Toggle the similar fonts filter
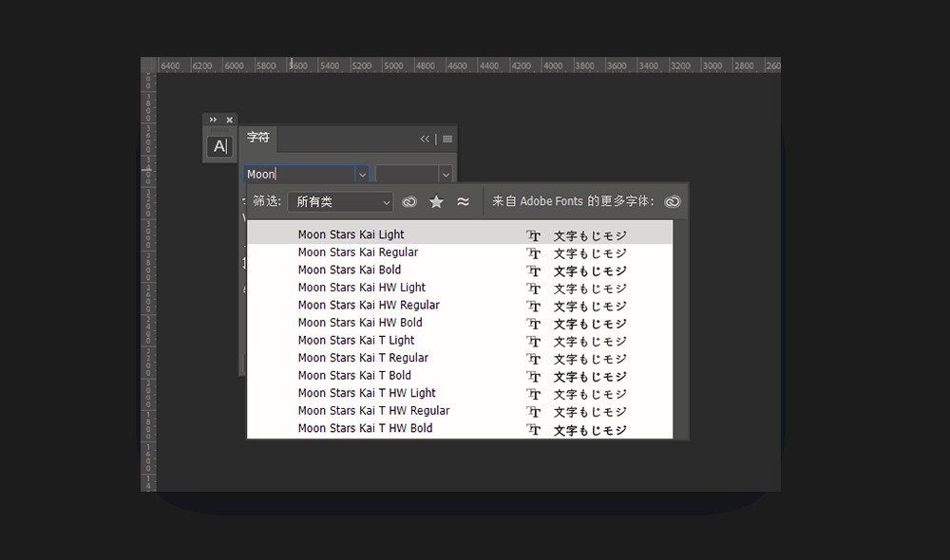Screen dimensions: 950x560 (x=463, y=201)
